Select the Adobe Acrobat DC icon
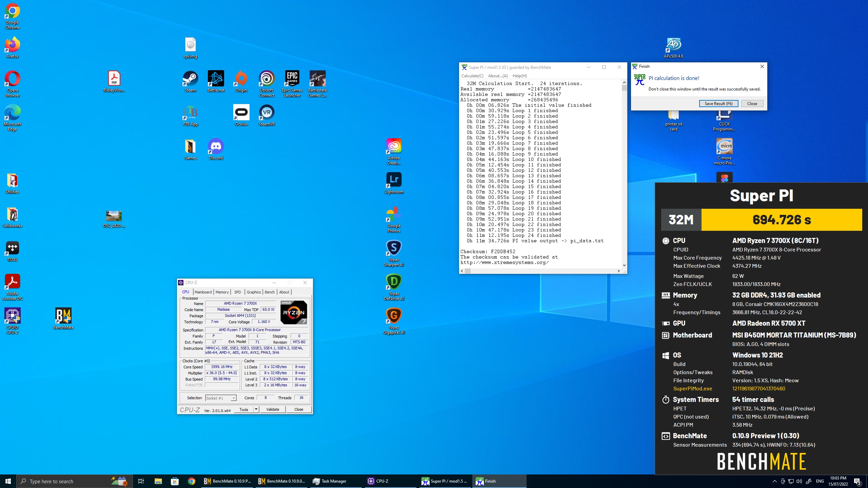This screenshot has width=868, height=488. coord(12,287)
